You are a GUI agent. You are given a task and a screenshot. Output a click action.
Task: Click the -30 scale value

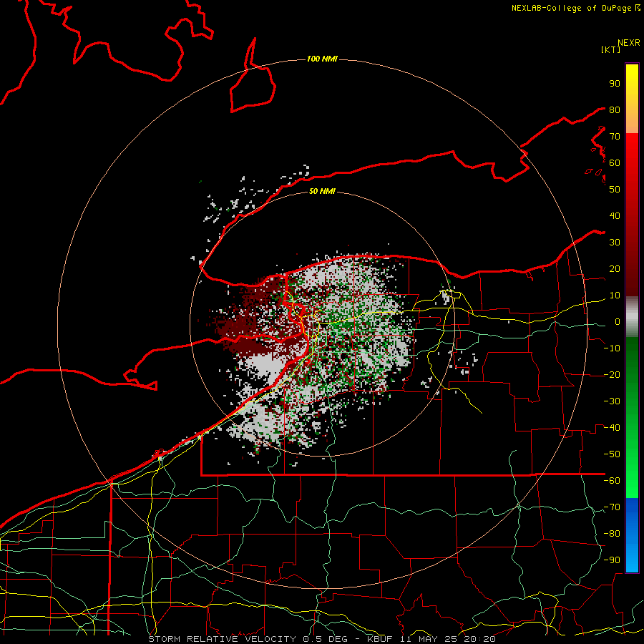pyautogui.click(x=612, y=401)
